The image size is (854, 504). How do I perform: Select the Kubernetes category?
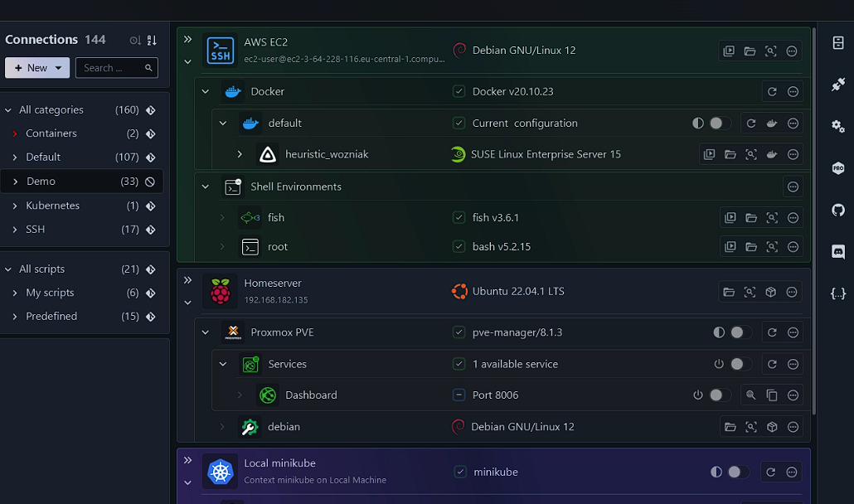(82, 206)
